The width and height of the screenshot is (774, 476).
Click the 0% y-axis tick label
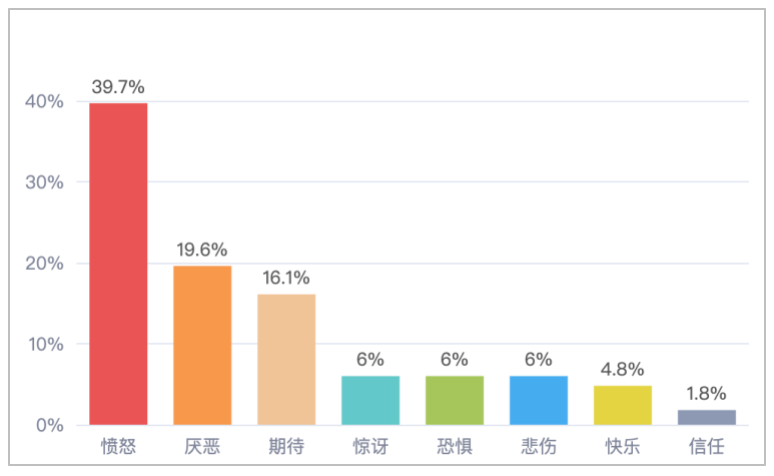[x=50, y=426]
